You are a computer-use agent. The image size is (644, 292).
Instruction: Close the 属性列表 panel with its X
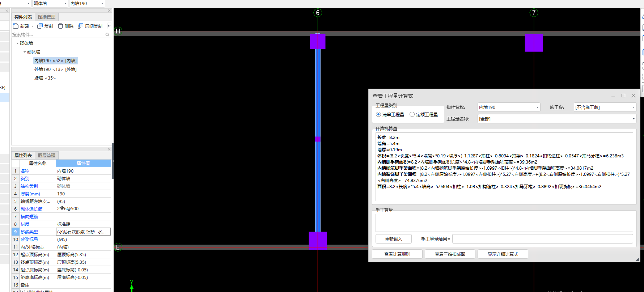[x=109, y=149]
